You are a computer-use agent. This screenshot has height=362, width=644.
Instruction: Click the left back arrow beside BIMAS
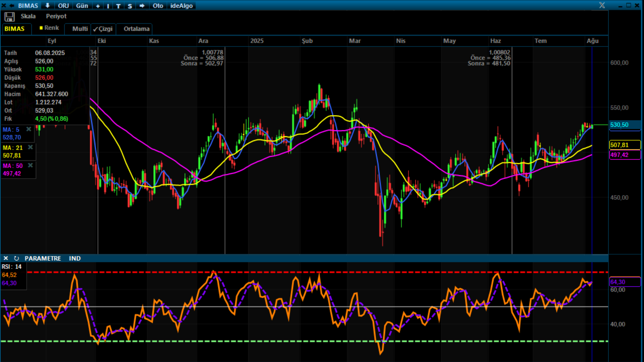click(12, 5)
